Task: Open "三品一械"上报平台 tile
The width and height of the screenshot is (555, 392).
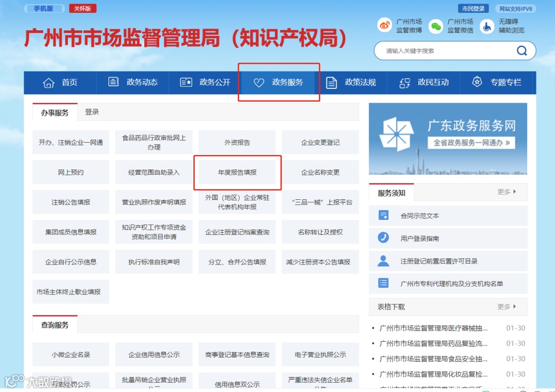Action: [x=320, y=202]
